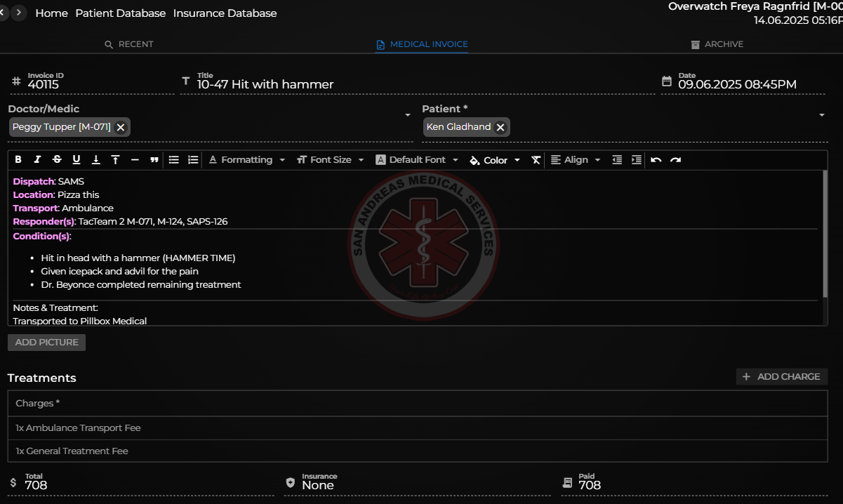Screen dimensions: 843x504
Task: Click the Hit in head with a hammer bullet
Action: pyautogui.click(x=138, y=258)
